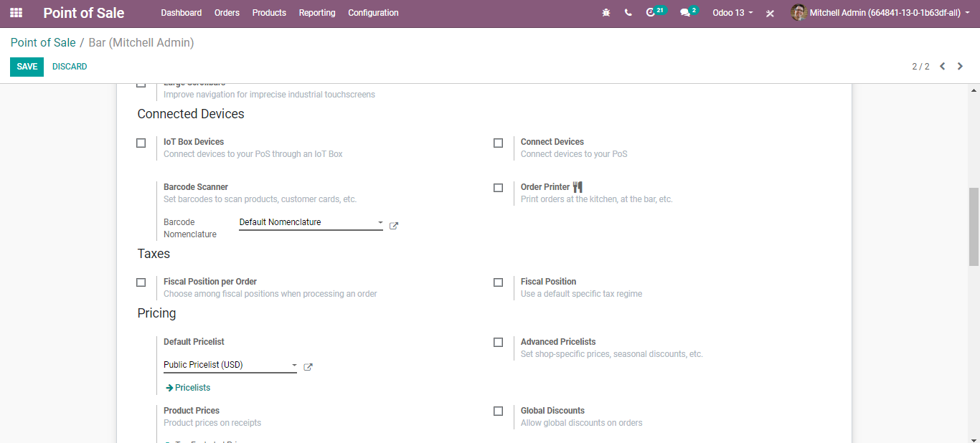Viewport: 980px width, 443px height.
Task: Enable the Order Printer checkbox
Action: (x=499, y=188)
